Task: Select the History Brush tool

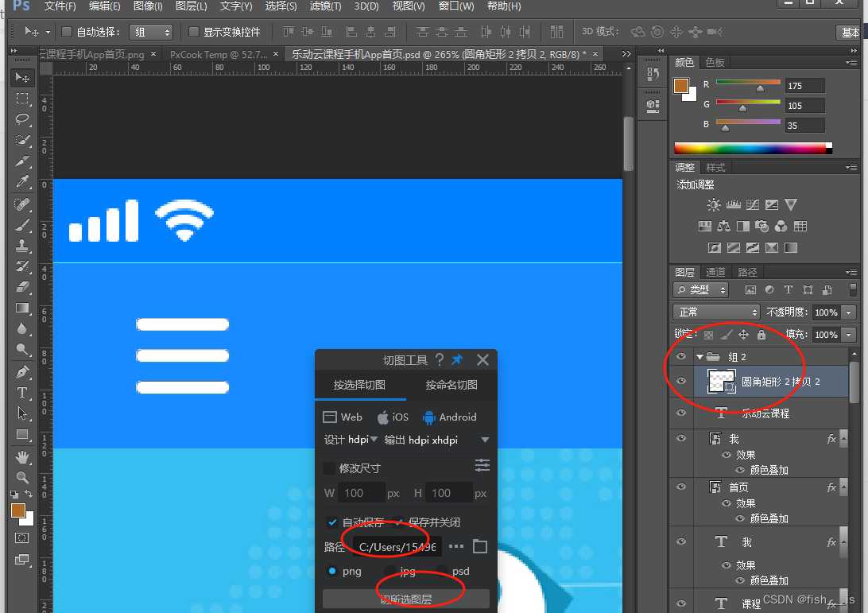Action: point(22,266)
